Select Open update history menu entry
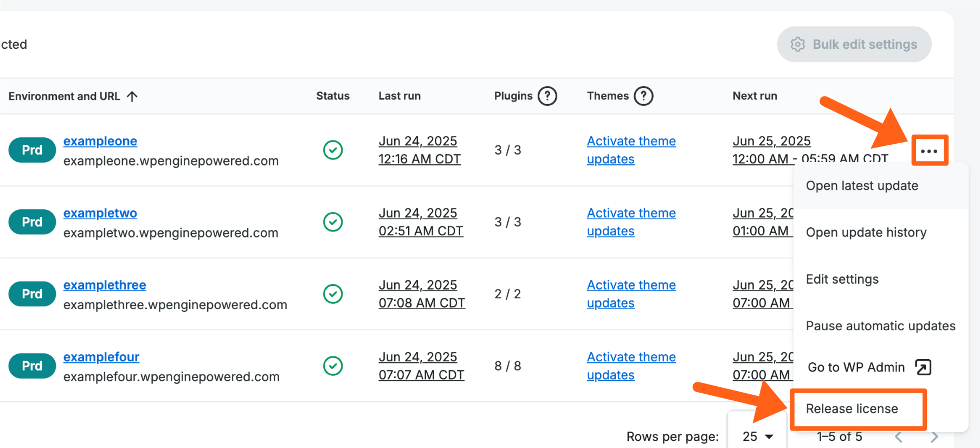 pyautogui.click(x=866, y=232)
